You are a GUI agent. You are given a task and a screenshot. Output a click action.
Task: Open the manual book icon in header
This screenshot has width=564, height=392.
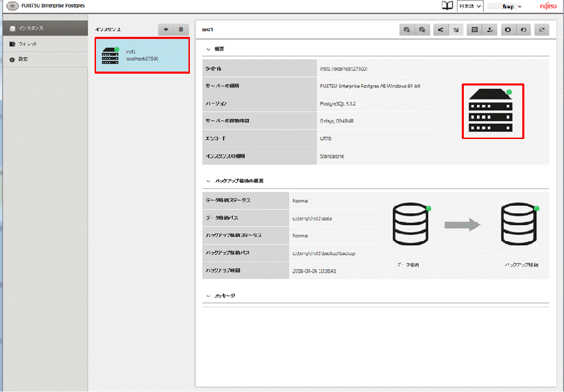pos(447,6)
